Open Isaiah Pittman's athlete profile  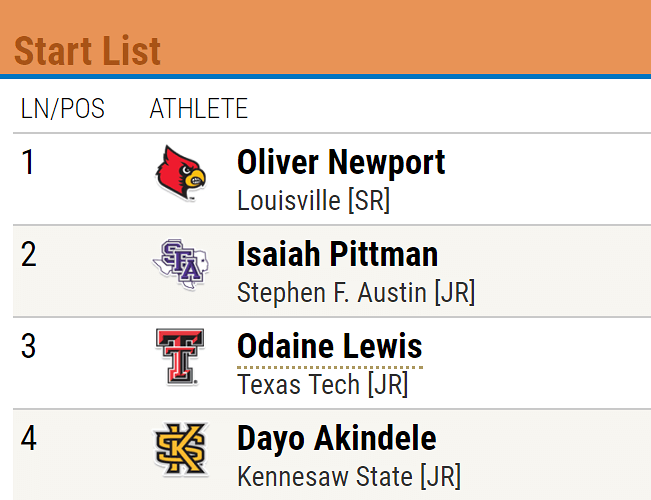(x=337, y=254)
